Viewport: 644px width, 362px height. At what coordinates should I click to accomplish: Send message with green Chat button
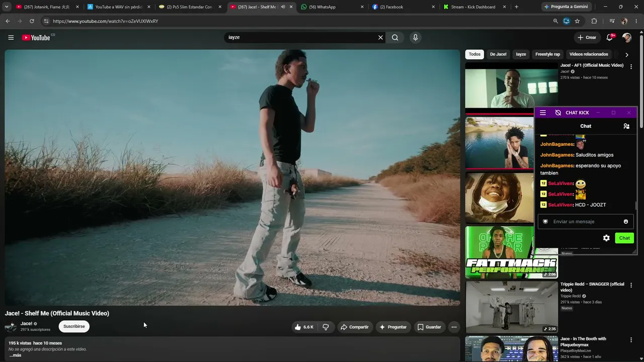(624, 238)
